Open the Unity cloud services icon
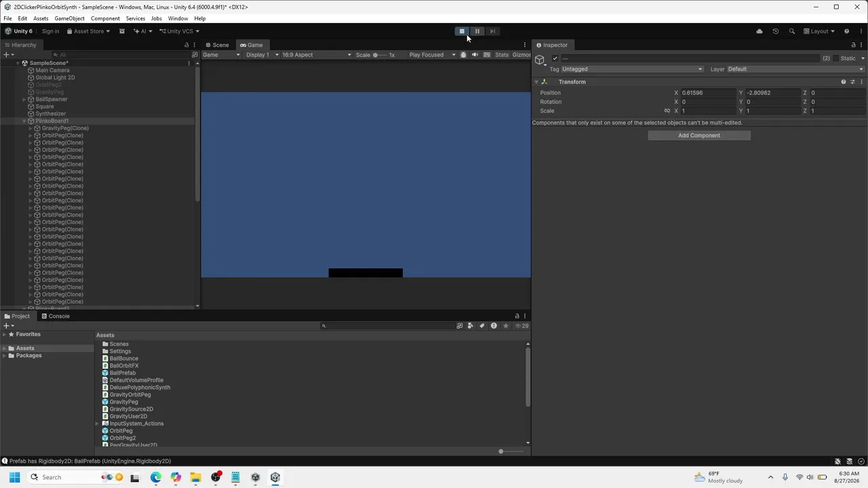This screenshot has height=488, width=868. pyautogui.click(x=759, y=31)
